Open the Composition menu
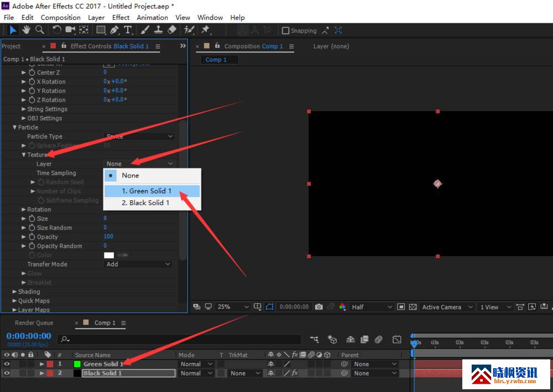Image resolution: width=553 pixels, height=392 pixels. pyautogui.click(x=60, y=18)
